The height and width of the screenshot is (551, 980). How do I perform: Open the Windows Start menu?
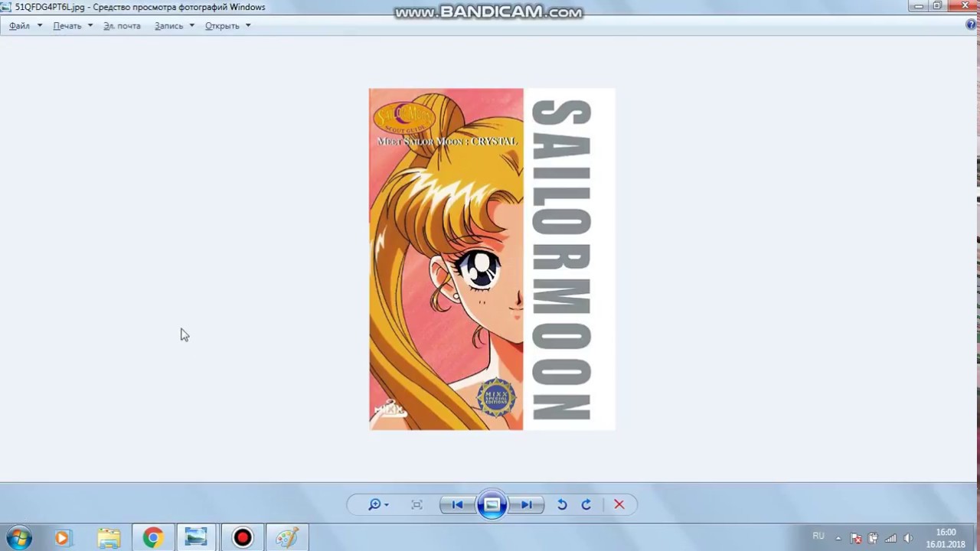(19, 538)
